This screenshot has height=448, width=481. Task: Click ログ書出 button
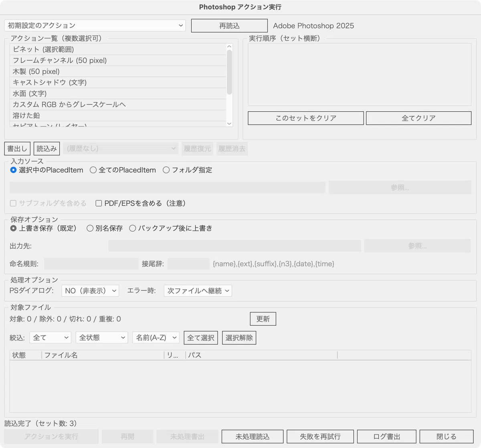(387, 436)
